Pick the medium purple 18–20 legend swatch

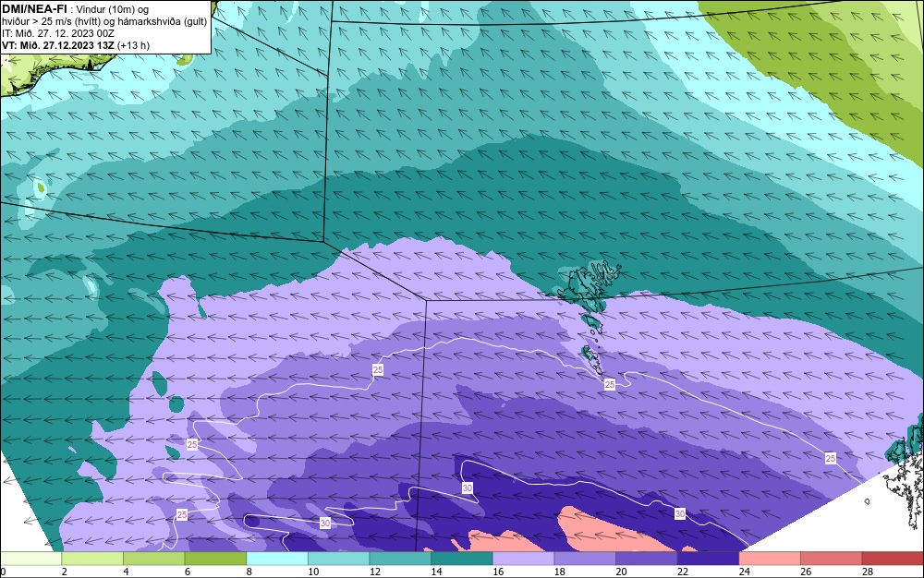[x=585, y=559]
